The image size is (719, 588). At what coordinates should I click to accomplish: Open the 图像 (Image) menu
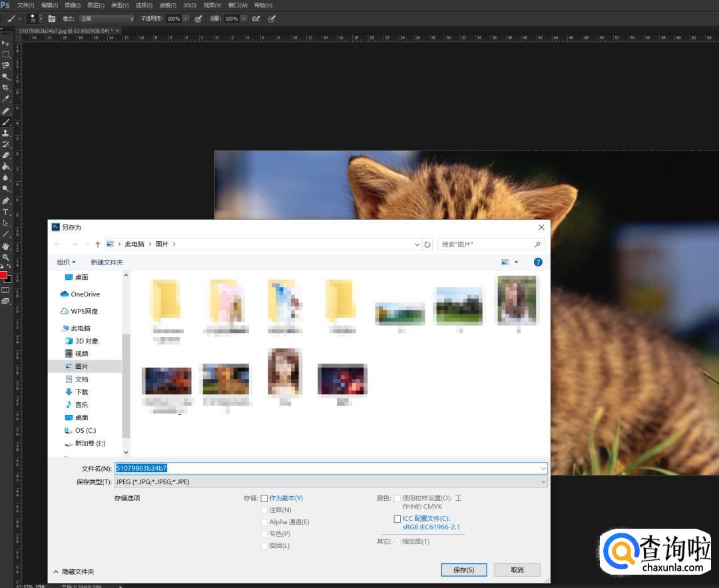tap(73, 5)
